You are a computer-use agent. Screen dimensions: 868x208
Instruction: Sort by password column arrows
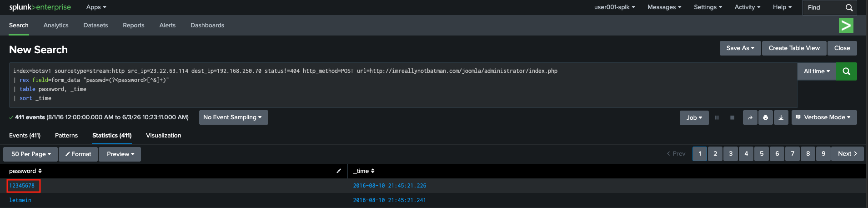[x=40, y=171]
